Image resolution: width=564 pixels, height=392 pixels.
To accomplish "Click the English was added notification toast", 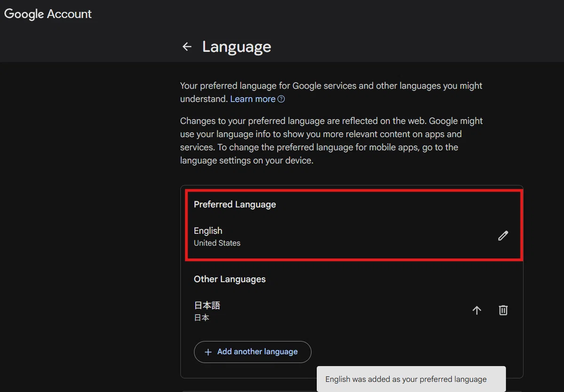I will pyautogui.click(x=411, y=379).
